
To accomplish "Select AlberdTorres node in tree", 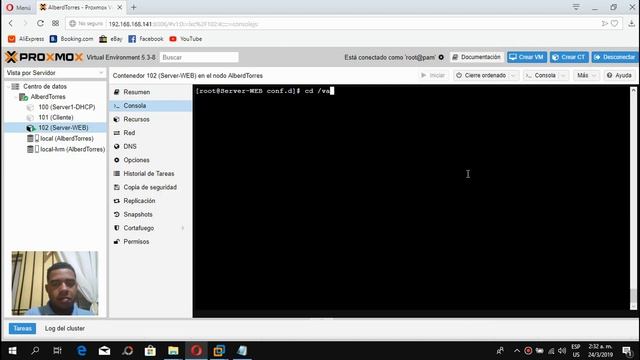I will [x=48, y=97].
